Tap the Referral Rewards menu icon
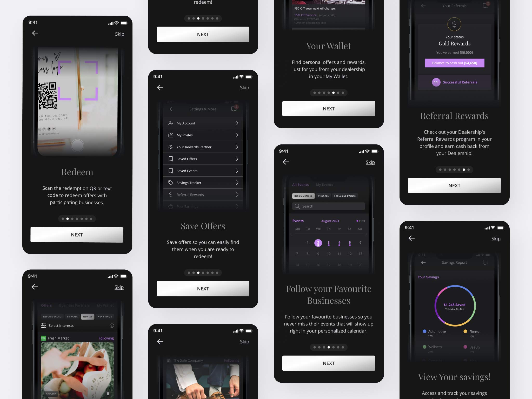Screen dimensions: 532x399 171,195
